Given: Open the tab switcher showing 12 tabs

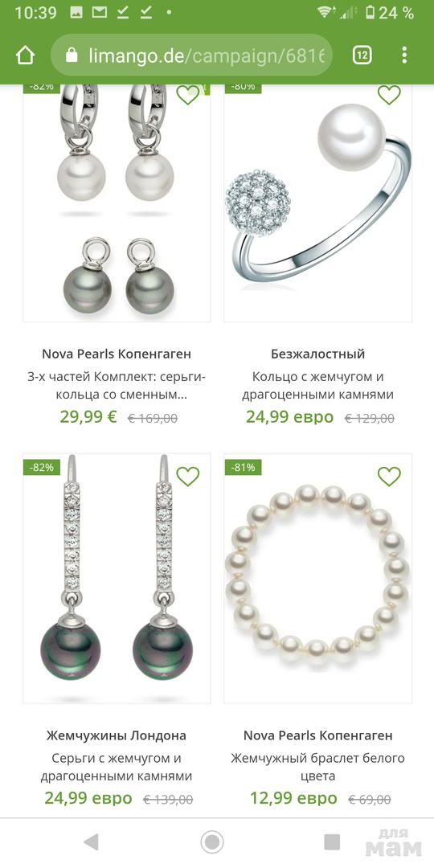Looking at the screenshot, I should pyautogui.click(x=362, y=55).
